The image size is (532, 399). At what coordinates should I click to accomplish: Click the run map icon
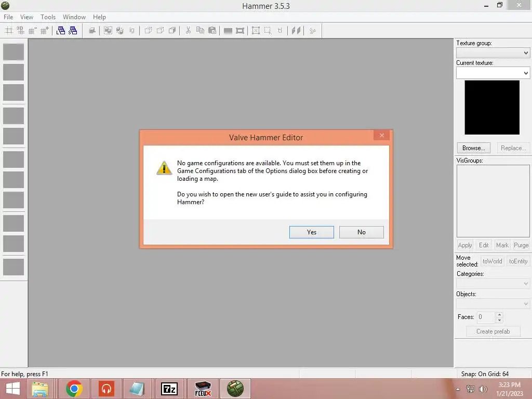tap(312, 31)
